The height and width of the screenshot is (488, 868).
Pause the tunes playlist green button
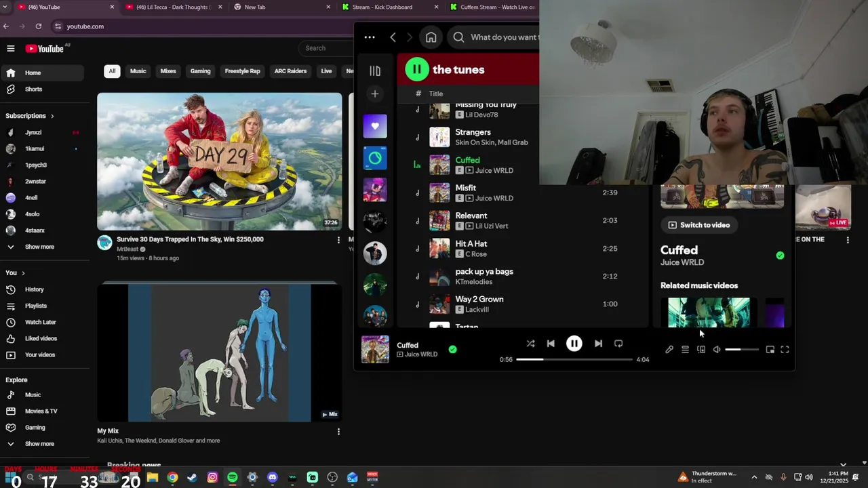pyautogui.click(x=417, y=69)
